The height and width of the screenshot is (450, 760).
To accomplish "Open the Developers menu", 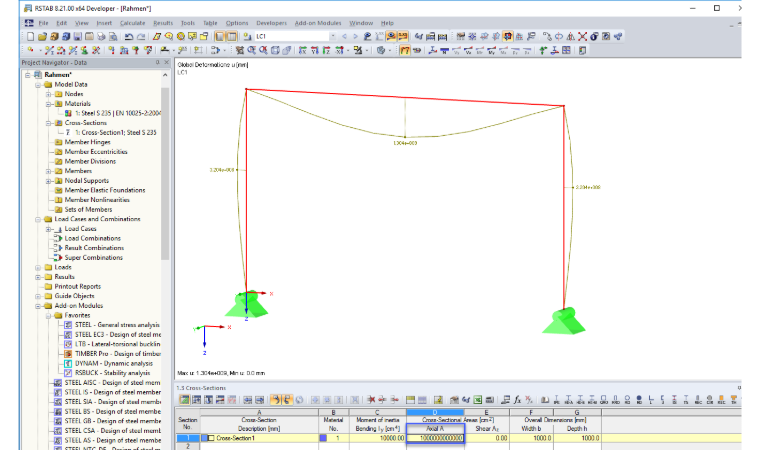I will coord(271,23).
